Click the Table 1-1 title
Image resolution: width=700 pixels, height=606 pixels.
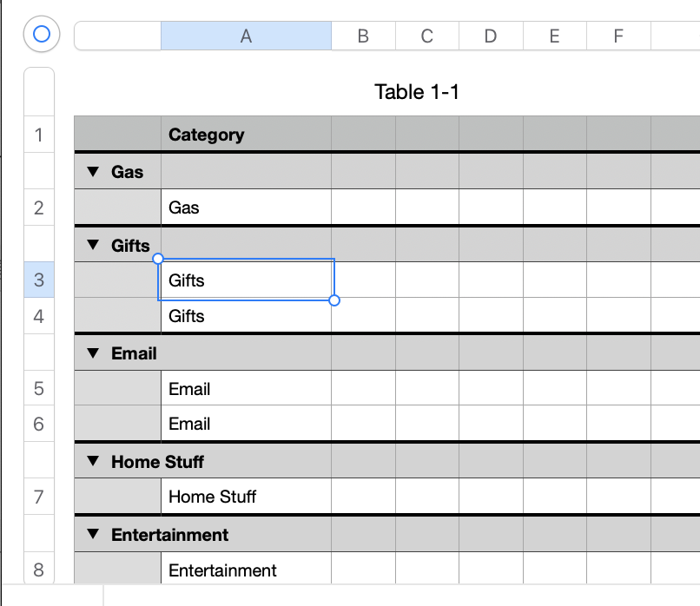[416, 91]
